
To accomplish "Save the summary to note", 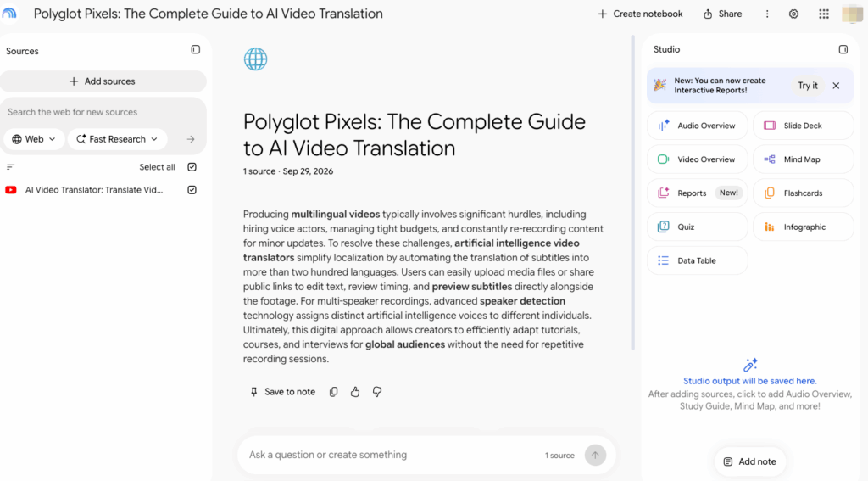I will tap(283, 392).
